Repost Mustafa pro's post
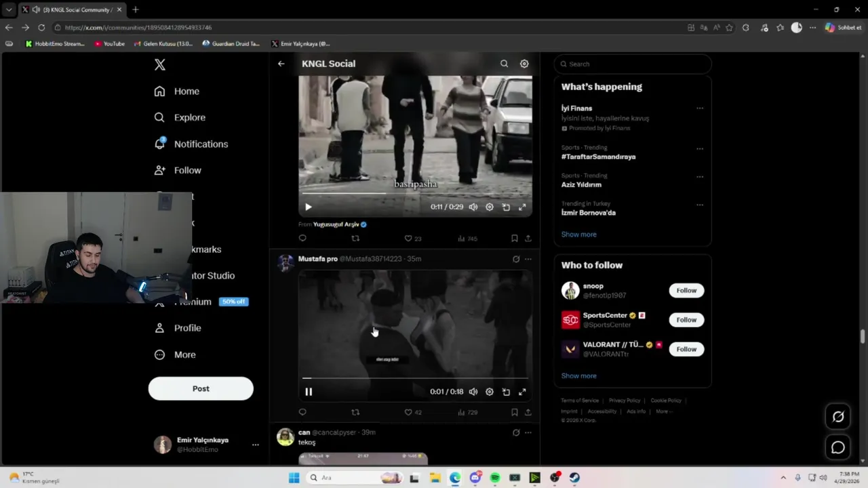Viewport: 868px width, 488px height. (x=355, y=412)
